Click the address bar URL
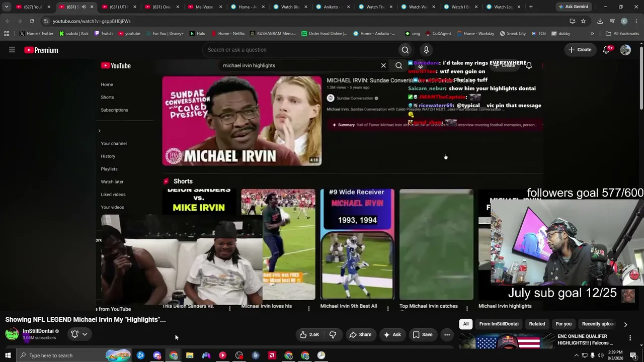 (92, 21)
